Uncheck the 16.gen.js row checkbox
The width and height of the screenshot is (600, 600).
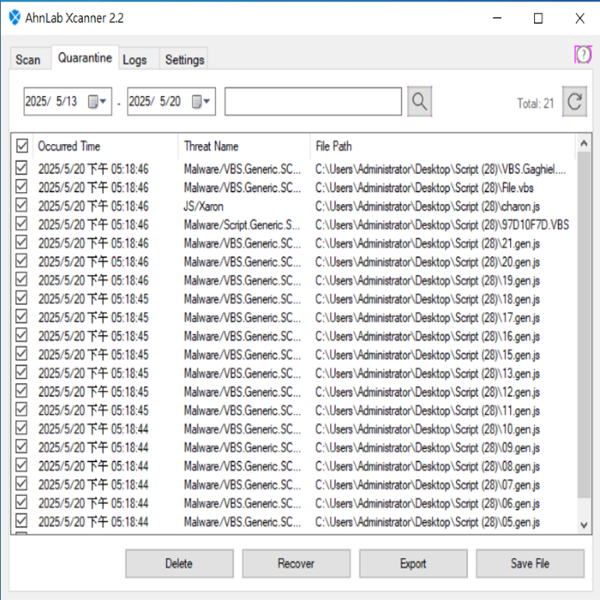[21, 335]
